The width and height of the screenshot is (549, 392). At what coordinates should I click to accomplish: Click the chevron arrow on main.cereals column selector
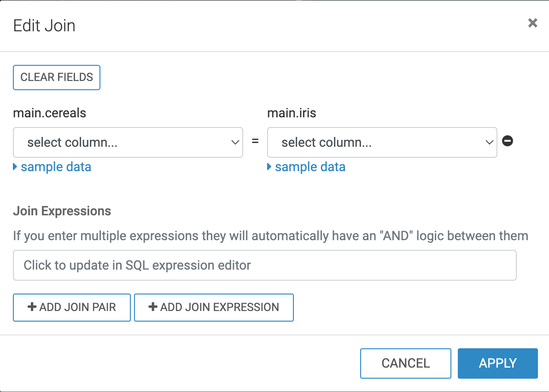pyautogui.click(x=234, y=143)
